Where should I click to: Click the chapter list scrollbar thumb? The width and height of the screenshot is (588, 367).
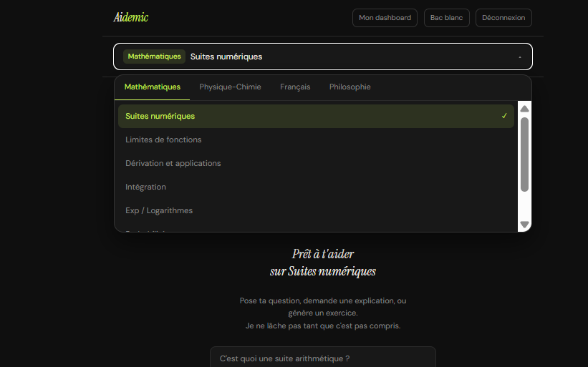[525, 155]
